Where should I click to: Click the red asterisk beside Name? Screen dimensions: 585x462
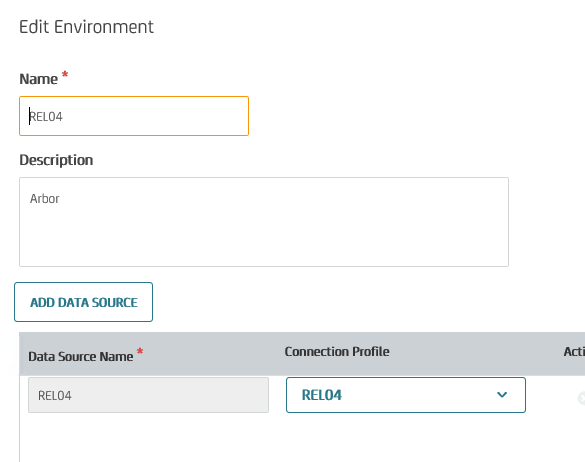pos(65,74)
